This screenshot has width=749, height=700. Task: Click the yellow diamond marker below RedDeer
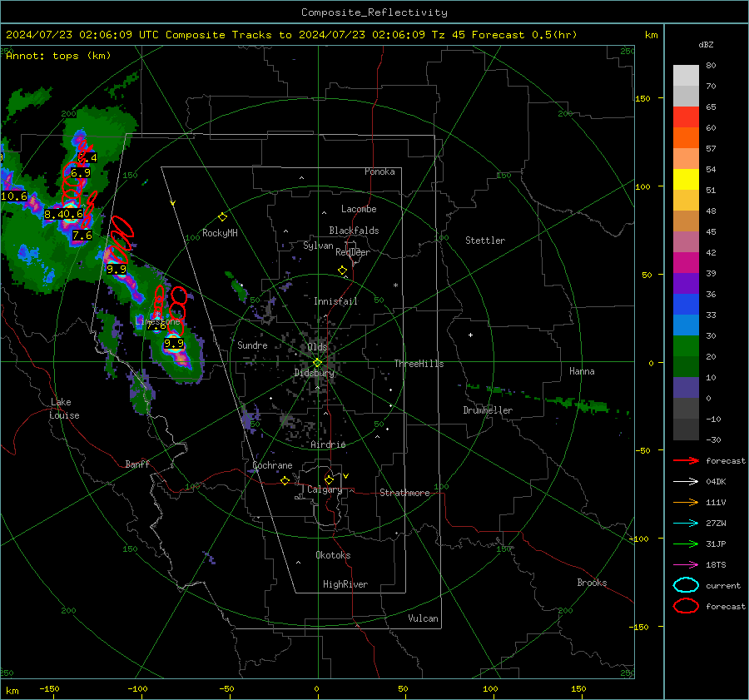pyautogui.click(x=342, y=271)
